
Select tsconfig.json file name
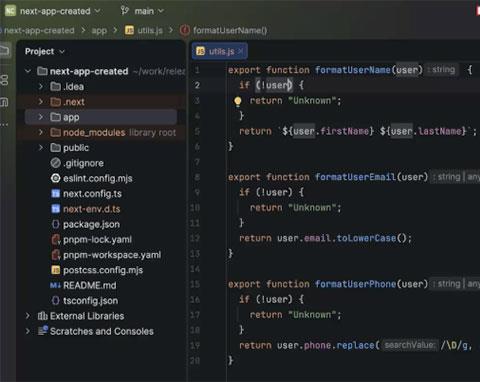tap(90, 301)
